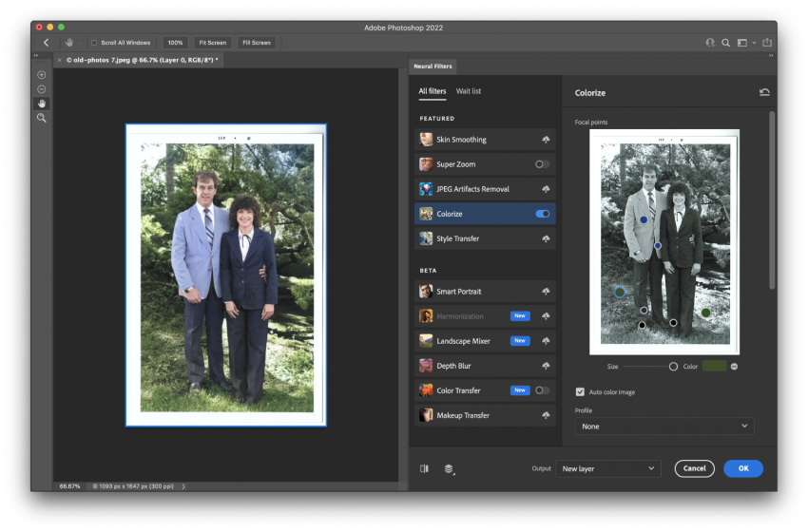Download the Makeup Transfer filter
The width and height of the screenshot is (808, 532).
pyautogui.click(x=546, y=415)
